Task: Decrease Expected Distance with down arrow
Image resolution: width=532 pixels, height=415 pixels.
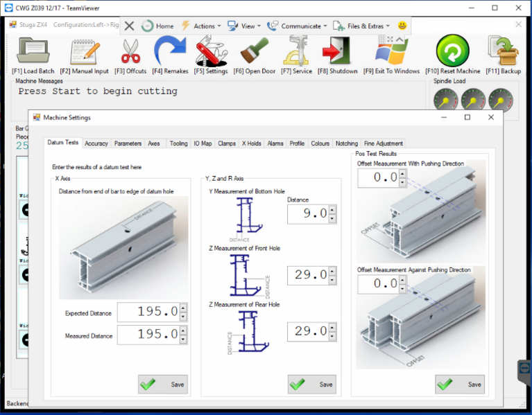Action: [x=183, y=317]
